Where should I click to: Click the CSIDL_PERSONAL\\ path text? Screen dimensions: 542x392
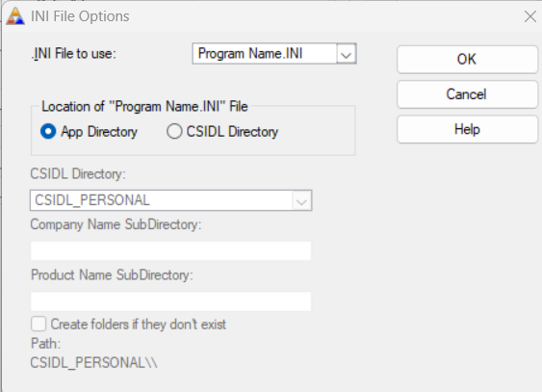pyautogui.click(x=93, y=363)
